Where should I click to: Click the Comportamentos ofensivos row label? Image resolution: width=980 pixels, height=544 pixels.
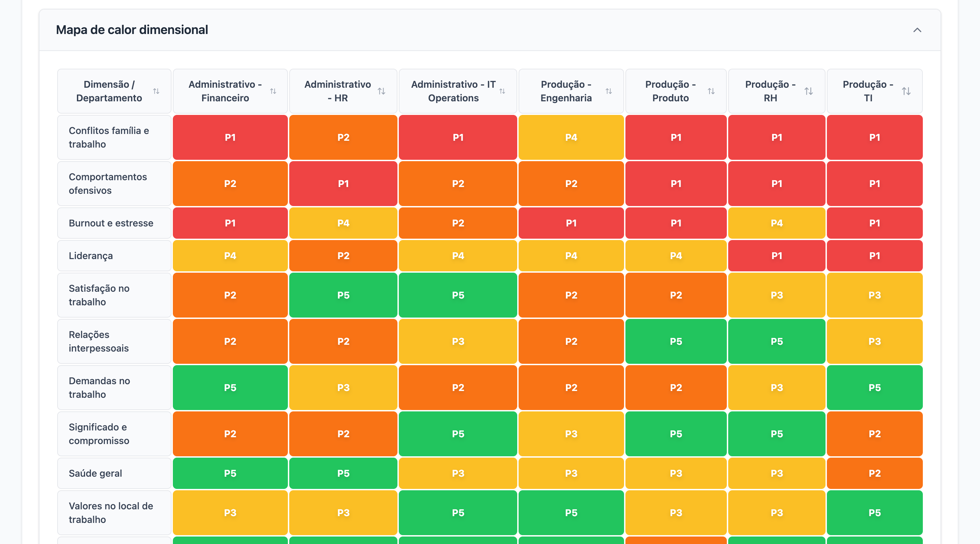(x=108, y=184)
